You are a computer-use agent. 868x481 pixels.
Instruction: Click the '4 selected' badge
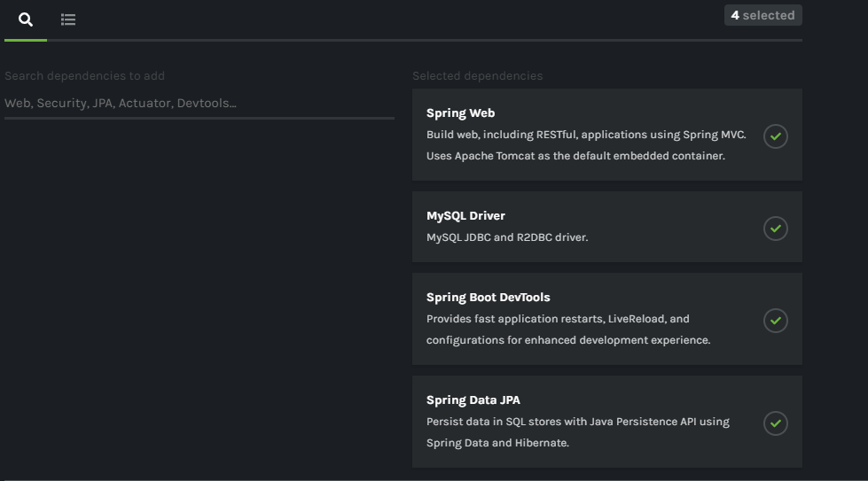point(762,15)
